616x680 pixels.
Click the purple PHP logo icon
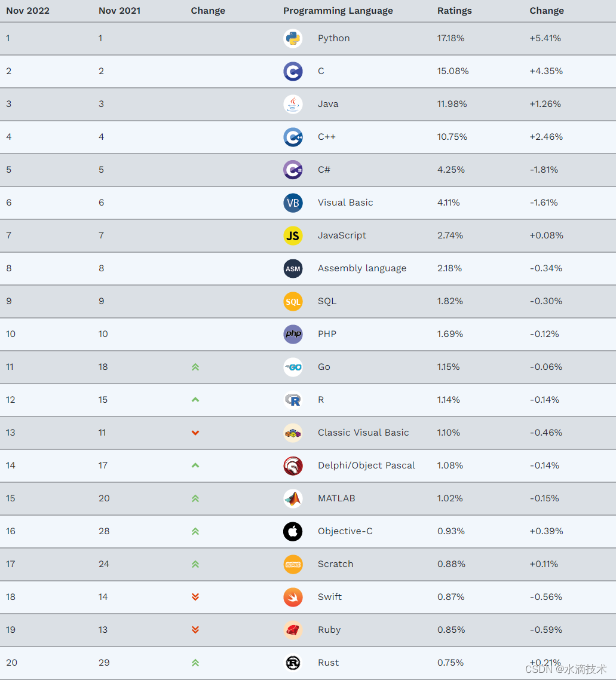coord(293,335)
